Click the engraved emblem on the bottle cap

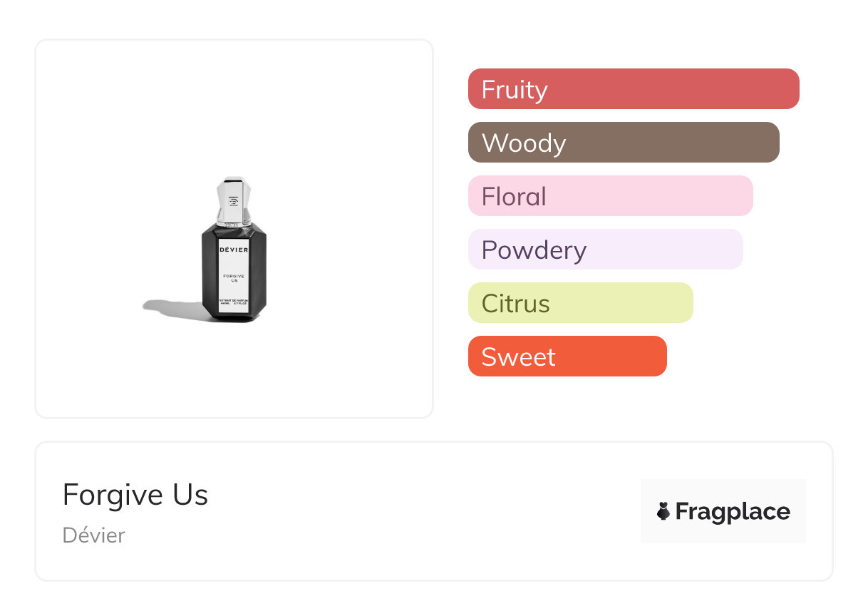coord(234,201)
